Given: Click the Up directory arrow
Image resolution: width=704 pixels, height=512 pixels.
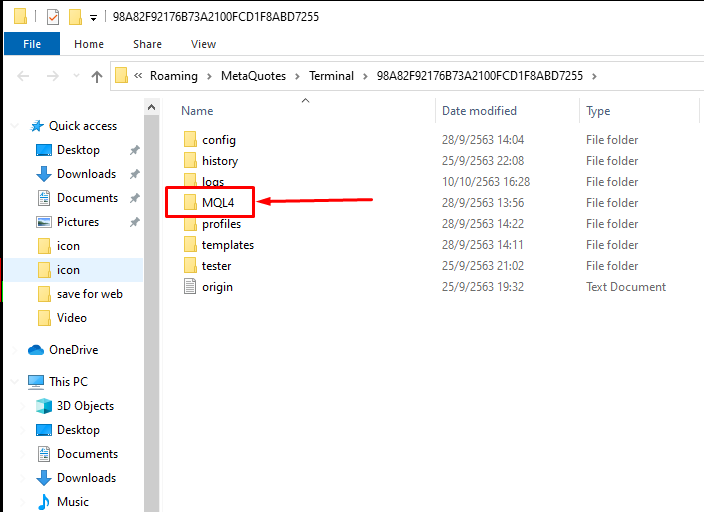Looking at the screenshot, I should [97, 76].
